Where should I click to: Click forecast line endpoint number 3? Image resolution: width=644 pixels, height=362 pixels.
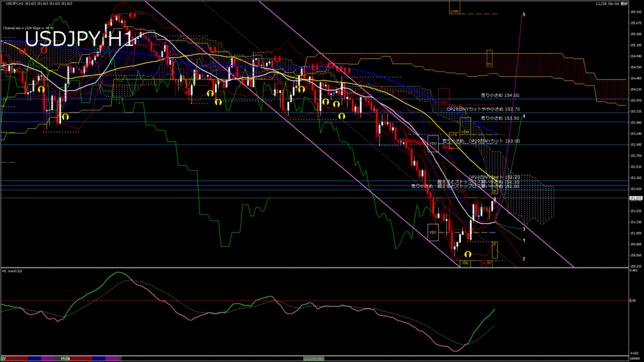[524, 229]
